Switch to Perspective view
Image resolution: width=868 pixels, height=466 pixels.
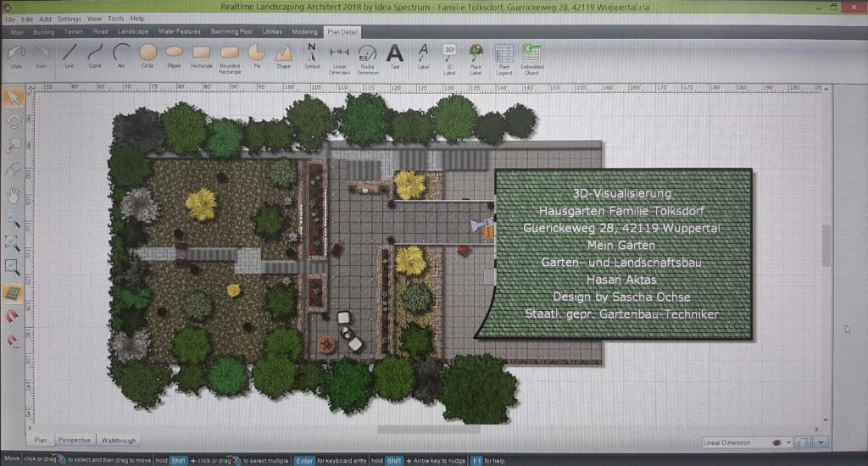[x=74, y=440]
